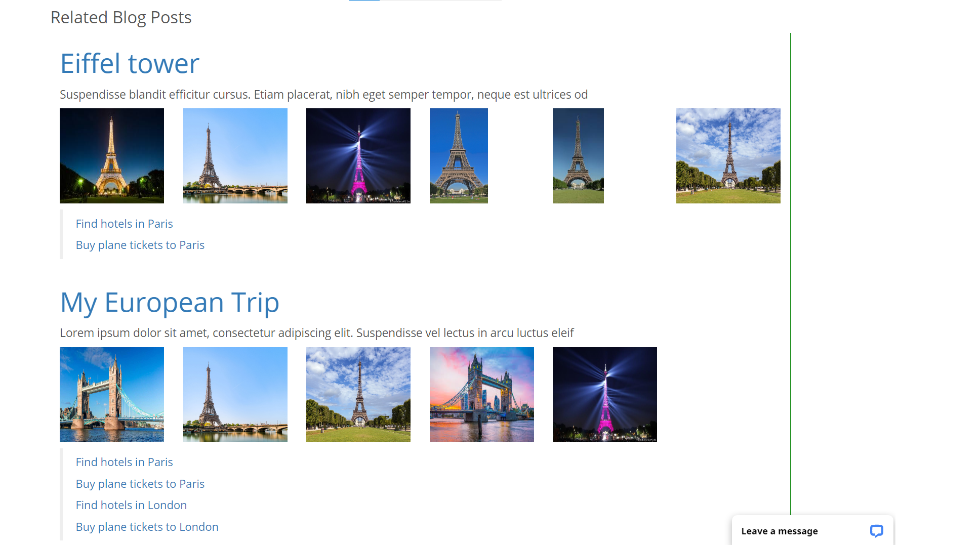This screenshot has height=545, width=980.
Task: Click the blue progress bar at page top
Action: tap(364, 1)
